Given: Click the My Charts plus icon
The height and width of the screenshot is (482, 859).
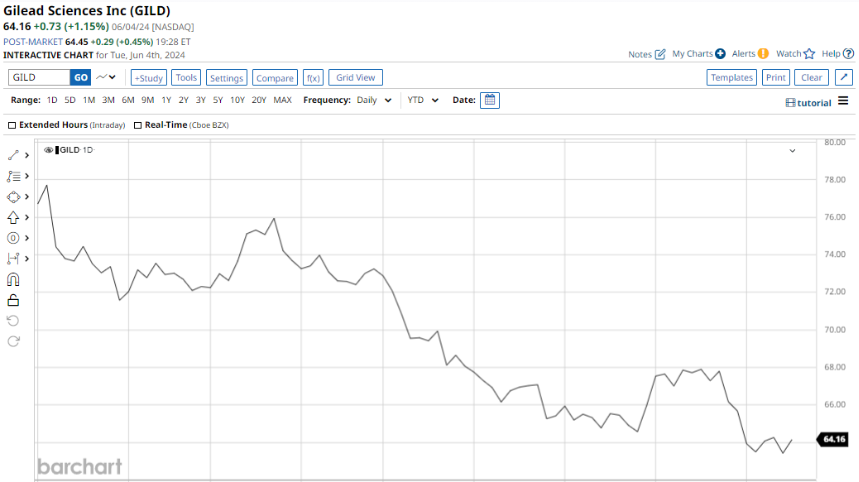Looking at the screenshot, I should point(720,54).
